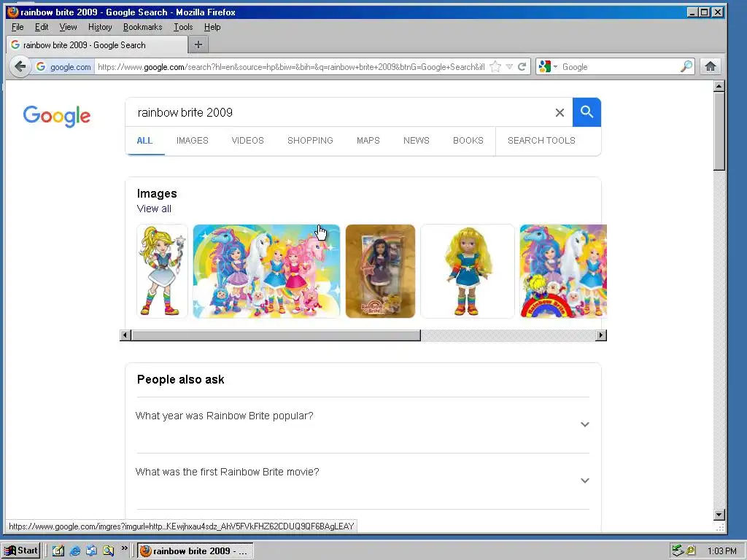Screen dimensions: 747x560
Task: Open the boxed dark-haired doll thumbnail
Action: tap(380, 271)
